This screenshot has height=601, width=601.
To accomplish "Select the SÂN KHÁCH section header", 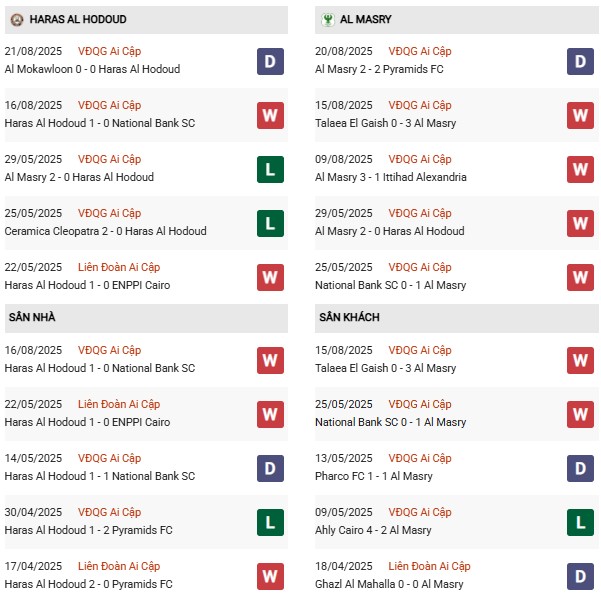I will tap(351, 317).
